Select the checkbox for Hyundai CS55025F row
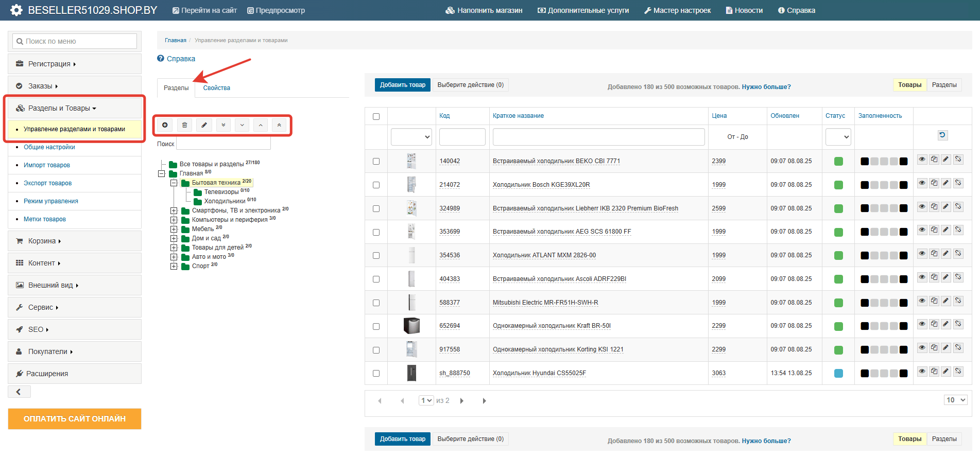This screenshot has height=458, width=980. [x=376, y=374]
